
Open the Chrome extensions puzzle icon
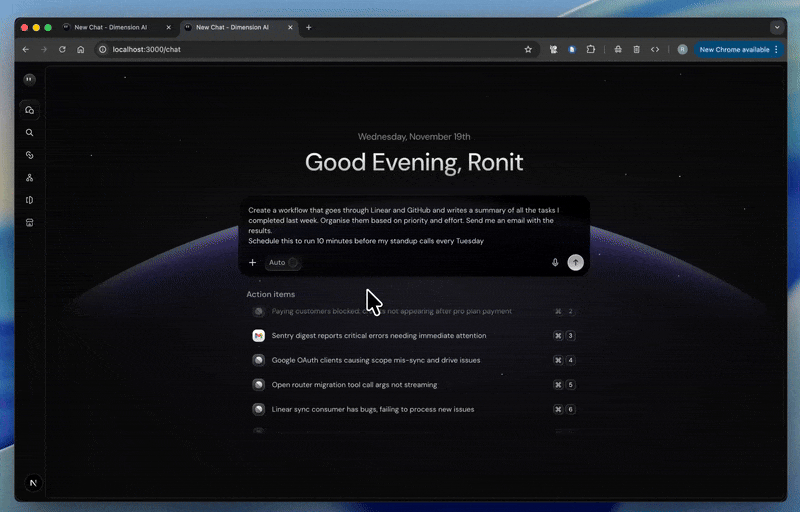(x=591, y=49)
